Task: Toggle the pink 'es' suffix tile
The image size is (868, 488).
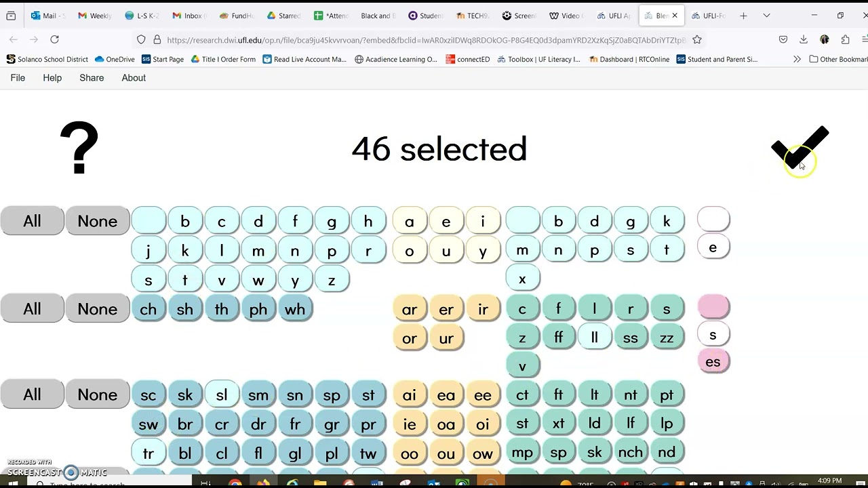Action: tap(713, 361)
